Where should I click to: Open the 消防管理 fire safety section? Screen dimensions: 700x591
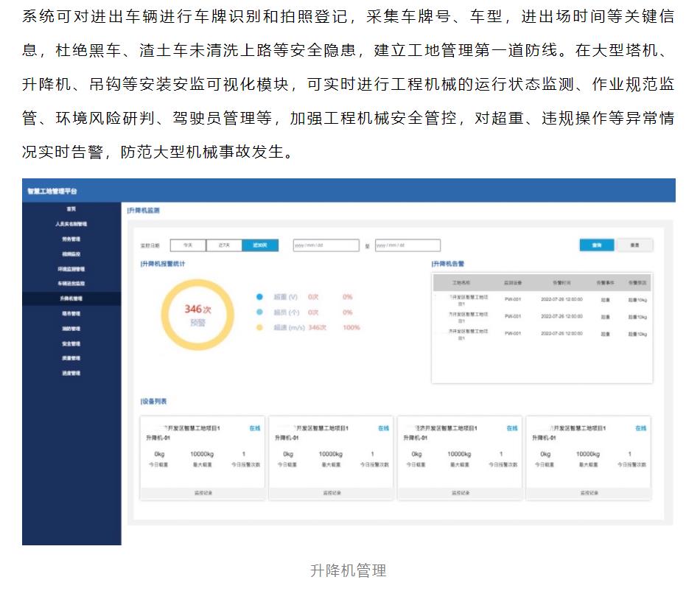(70, 330)
